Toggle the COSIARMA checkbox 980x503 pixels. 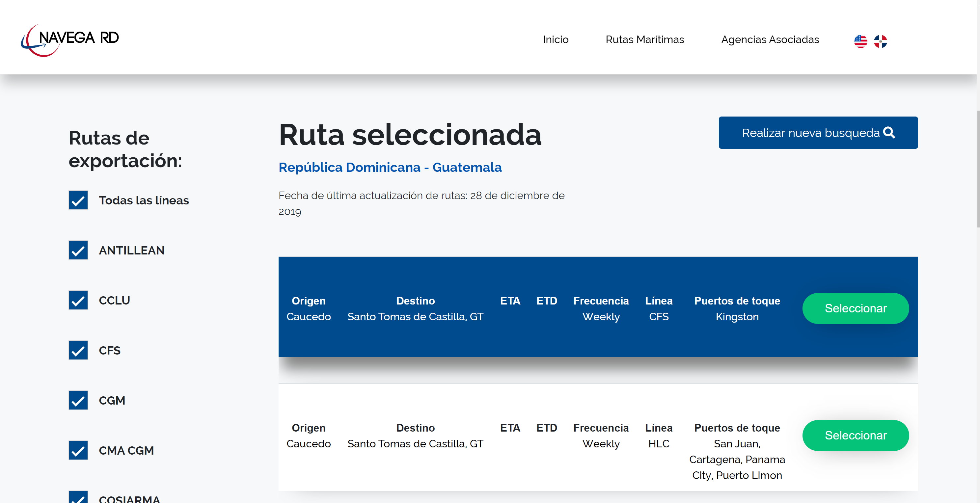78,497
